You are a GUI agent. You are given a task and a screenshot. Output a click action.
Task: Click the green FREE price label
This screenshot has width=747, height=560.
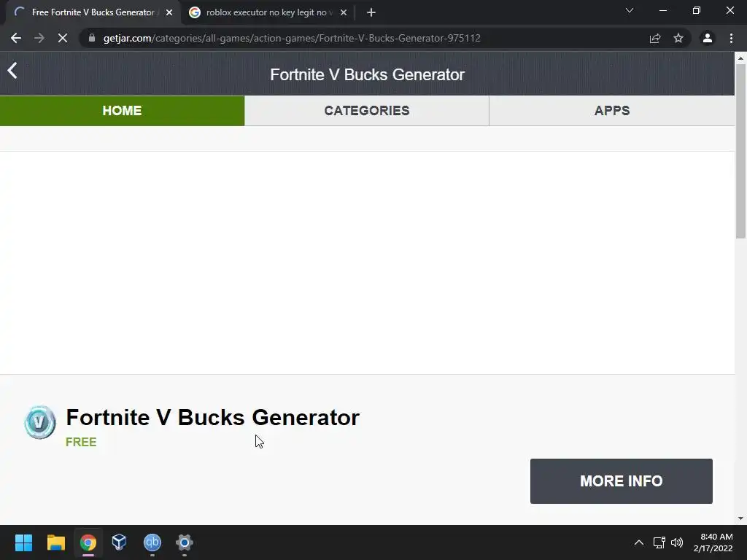[81, 442]
